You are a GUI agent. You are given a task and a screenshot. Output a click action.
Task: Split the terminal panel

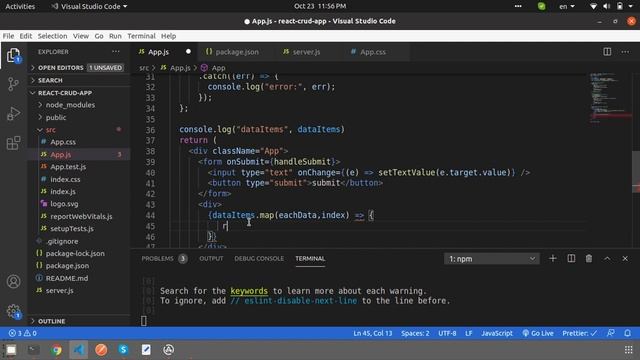point(571,258)
